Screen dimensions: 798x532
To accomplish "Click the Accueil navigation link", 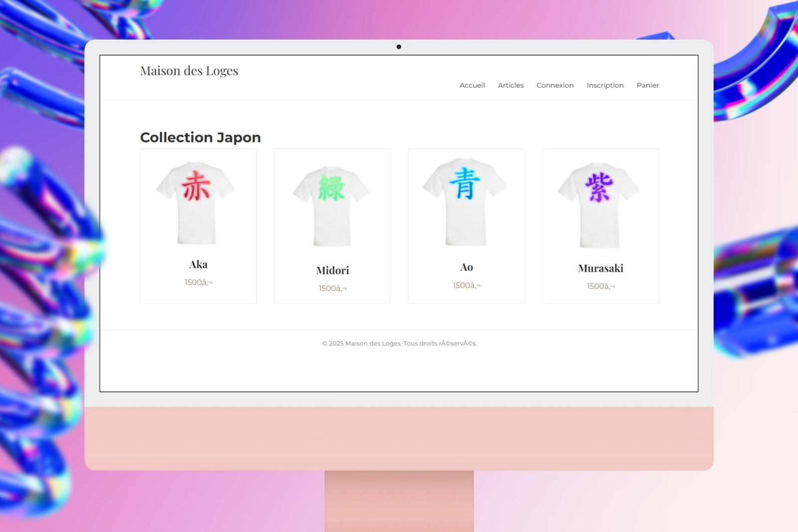I will pos(472,85).
